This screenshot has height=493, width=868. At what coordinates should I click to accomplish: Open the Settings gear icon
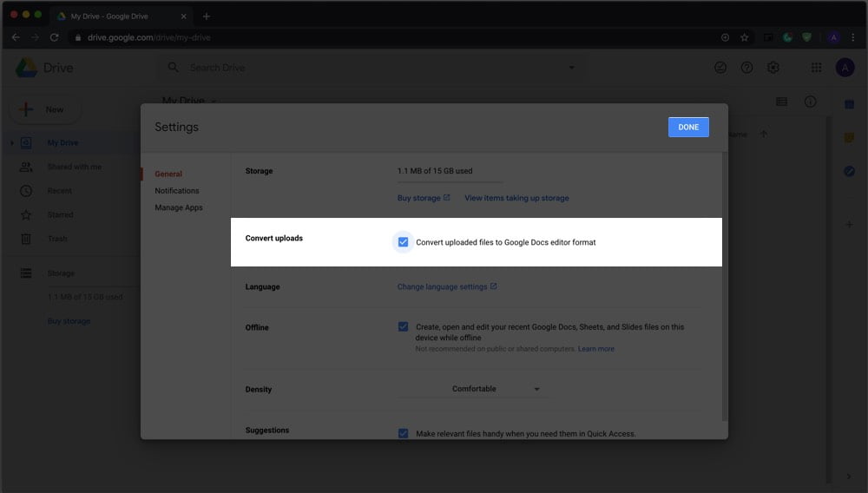click(773, 68)
